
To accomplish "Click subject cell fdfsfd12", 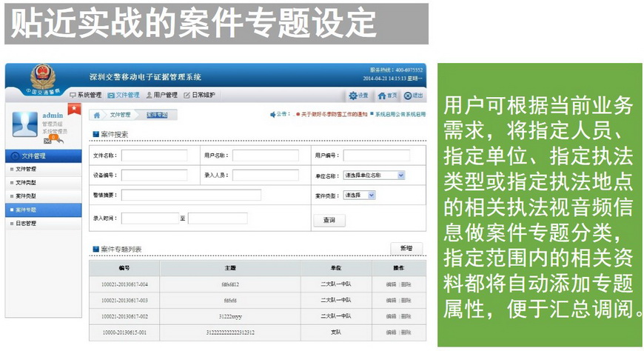I will tap(230, 284).
